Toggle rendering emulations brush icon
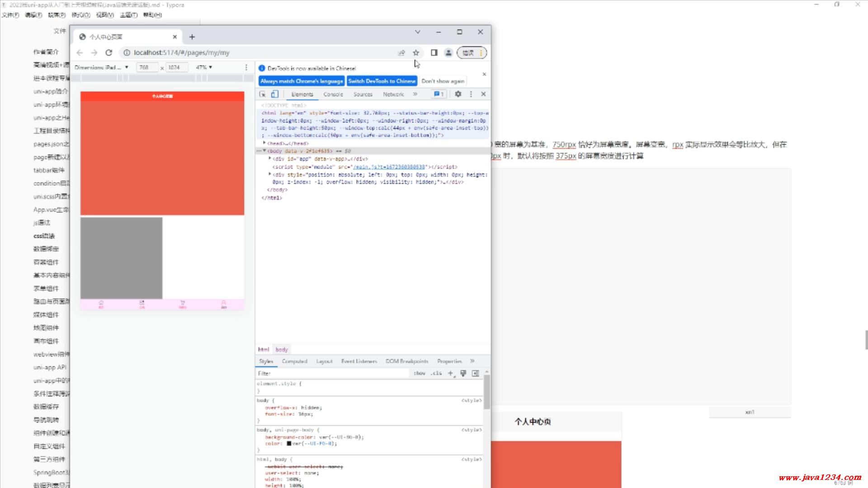The height and width of the screenshot is (488, 868). [x=463, y=373]
